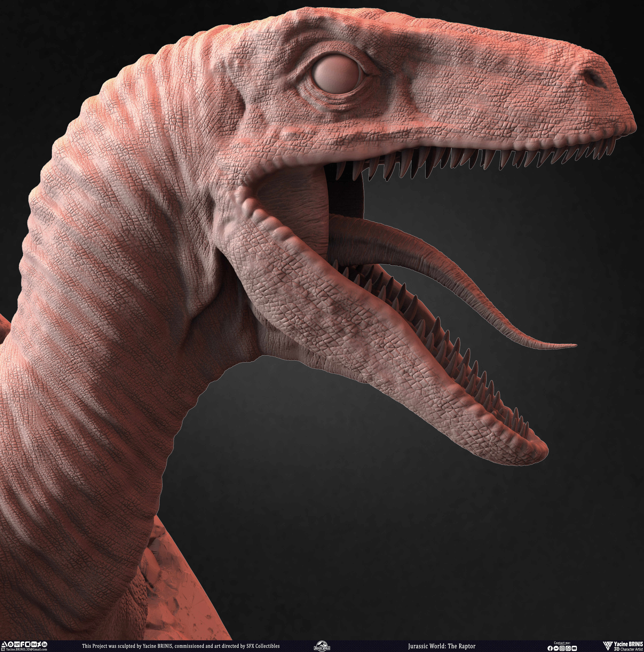This screenshot has height=652, width=644.
Task: Click the YouTube icon under Contact me
Action: pos(574,648)
